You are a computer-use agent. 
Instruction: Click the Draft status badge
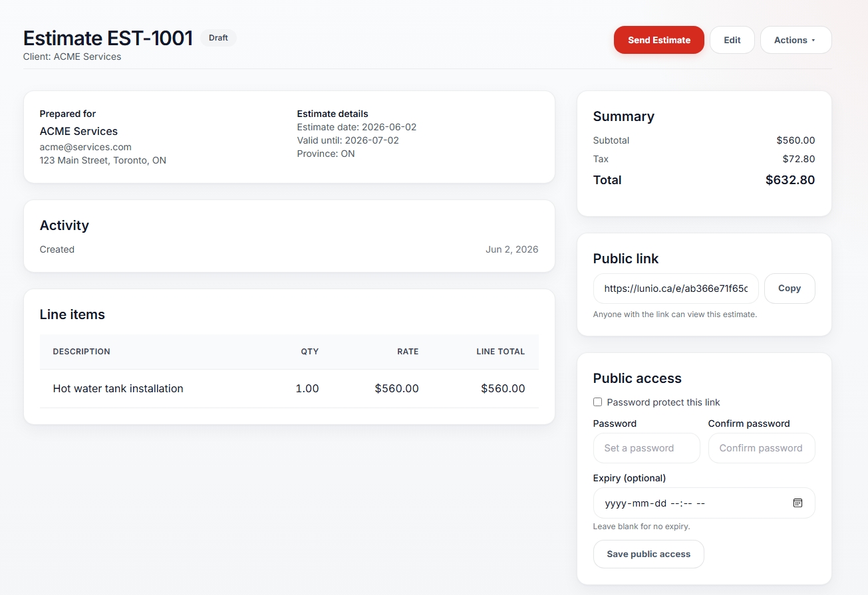coord(218,38)
